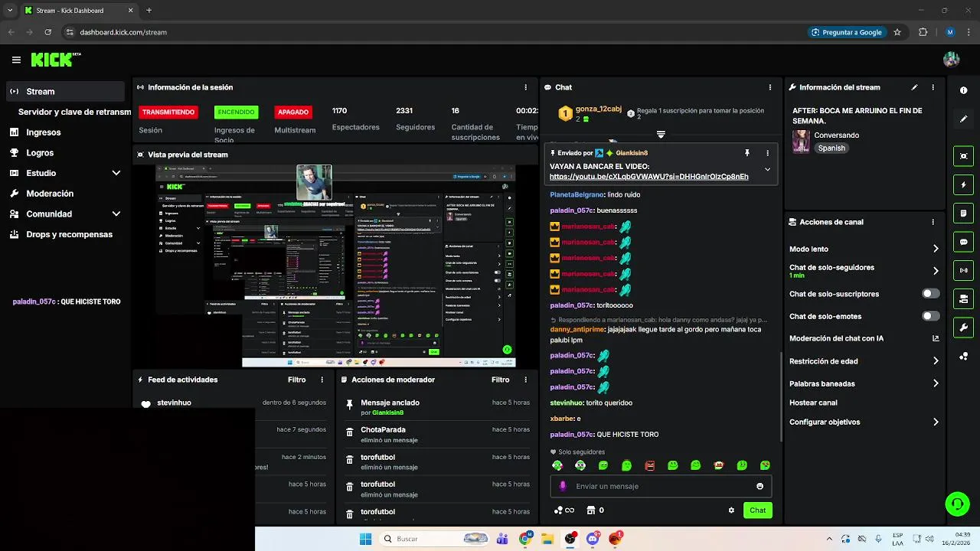Expand the Comunidad sidebar section
Viewport: 980px width, 551px height.
pos(116,214)
